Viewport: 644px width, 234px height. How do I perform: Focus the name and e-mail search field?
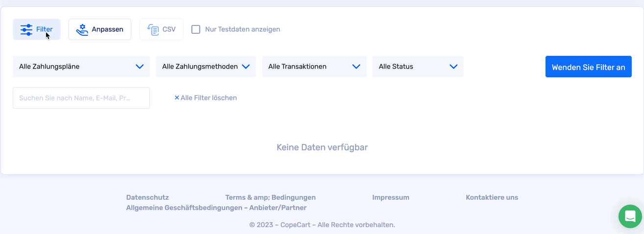pos(81,98)
